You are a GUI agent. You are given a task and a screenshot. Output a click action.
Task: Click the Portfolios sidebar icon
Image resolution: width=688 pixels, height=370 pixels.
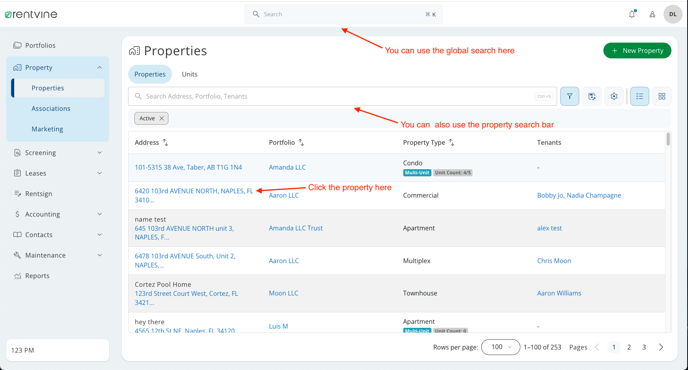pos(17,45)
